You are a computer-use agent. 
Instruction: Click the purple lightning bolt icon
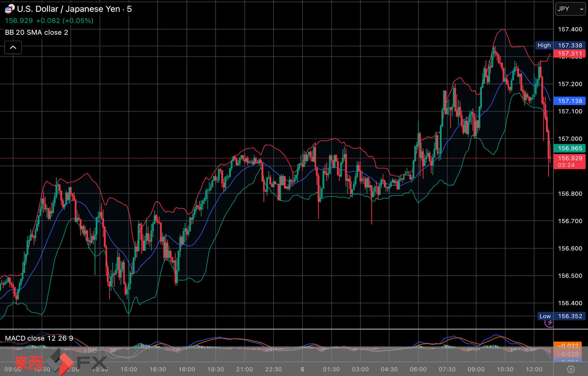pos(549,323)
